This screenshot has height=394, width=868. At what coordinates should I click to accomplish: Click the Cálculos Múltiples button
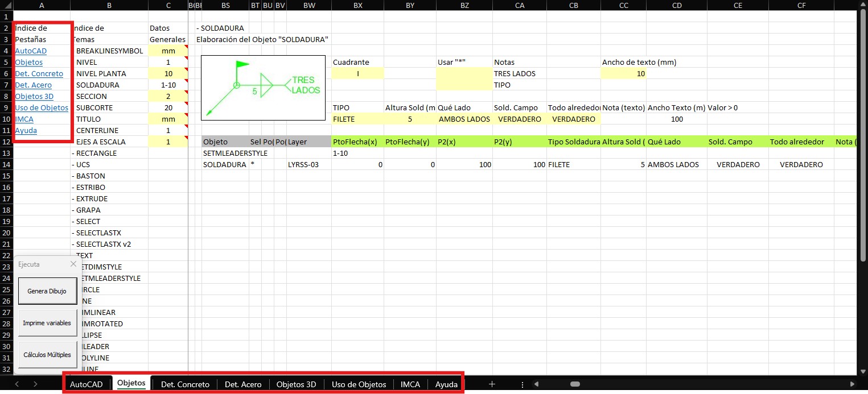coord(47,355)
